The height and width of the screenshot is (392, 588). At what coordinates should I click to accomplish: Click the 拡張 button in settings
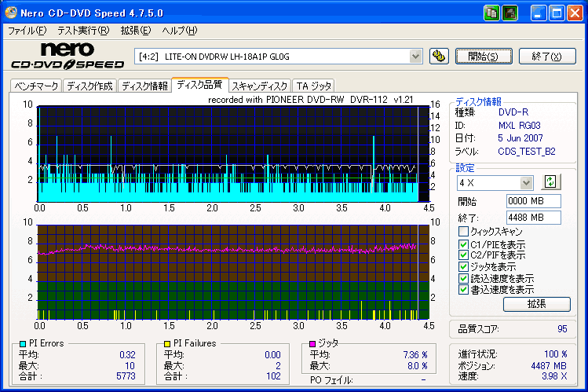[x=537, y=304]
